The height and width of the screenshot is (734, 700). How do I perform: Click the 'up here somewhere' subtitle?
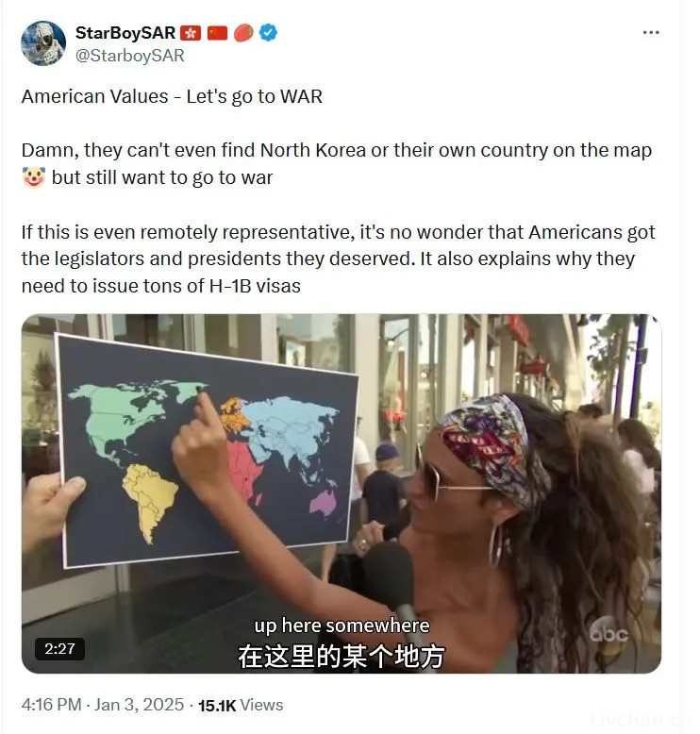(342, 626)
